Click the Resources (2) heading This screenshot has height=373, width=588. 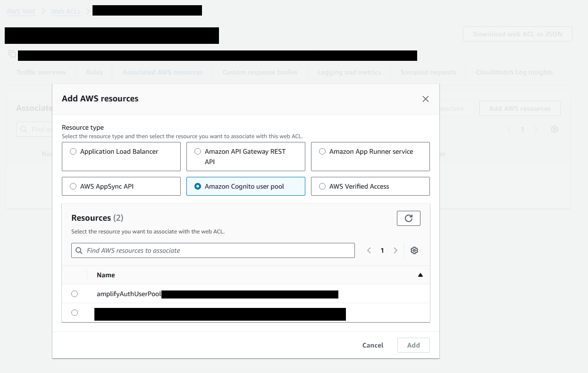[97, 218]
